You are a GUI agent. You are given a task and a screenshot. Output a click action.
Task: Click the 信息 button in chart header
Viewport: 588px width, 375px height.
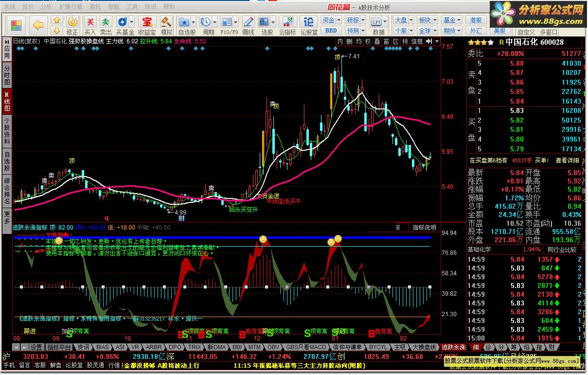pyautogui.click(x=417, y=42)
